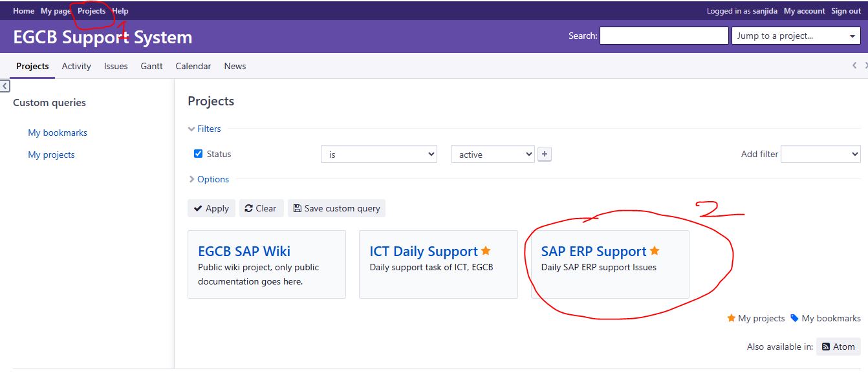
Task: Open the Add filter dropdown
Action: coord(820,154)
